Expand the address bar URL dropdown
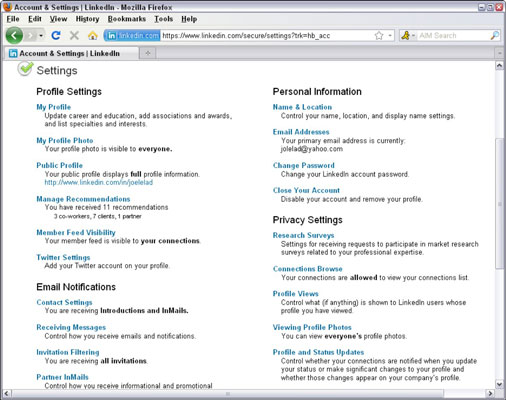This screenshot has height=400, width=506. [x=390, y=35]
